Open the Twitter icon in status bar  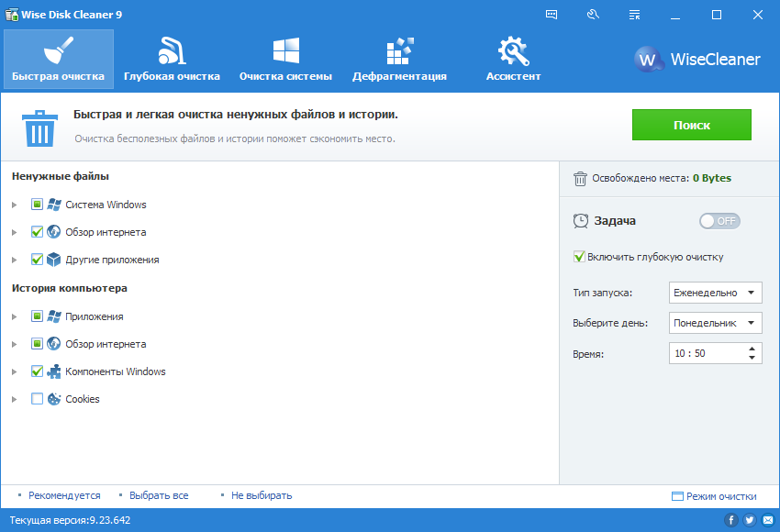click(749, 520)
